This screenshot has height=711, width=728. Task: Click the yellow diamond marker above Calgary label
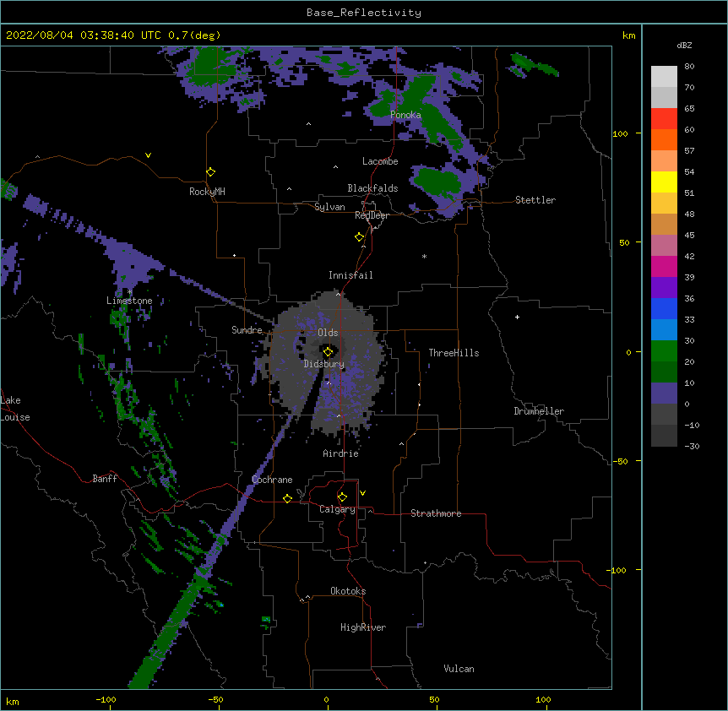(342, 497)
